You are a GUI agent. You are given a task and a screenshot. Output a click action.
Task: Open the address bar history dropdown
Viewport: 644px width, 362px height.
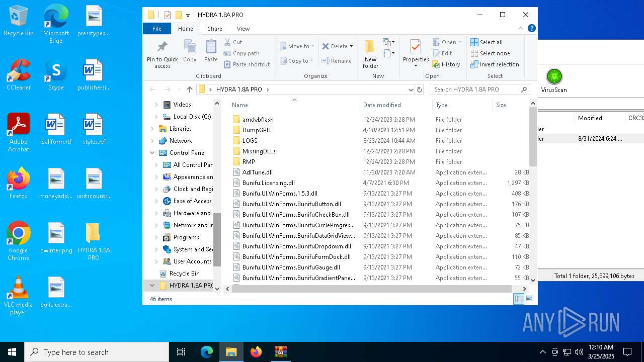pos(411,89)
